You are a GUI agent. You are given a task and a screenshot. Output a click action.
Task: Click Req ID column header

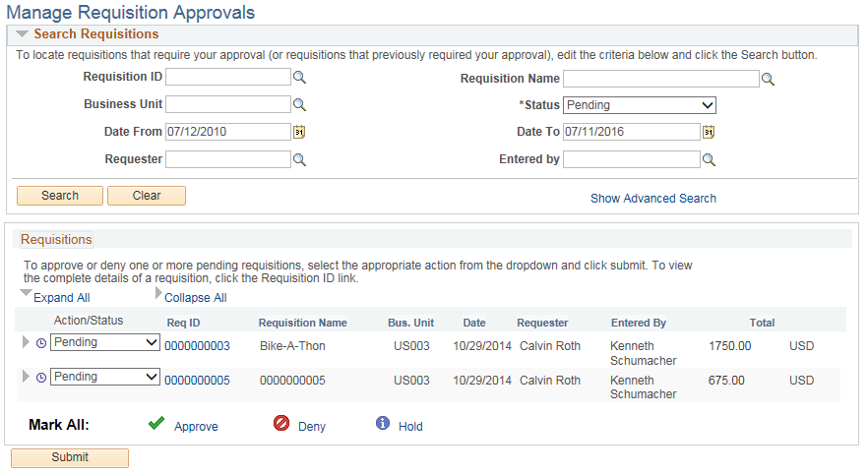point(183,323)
